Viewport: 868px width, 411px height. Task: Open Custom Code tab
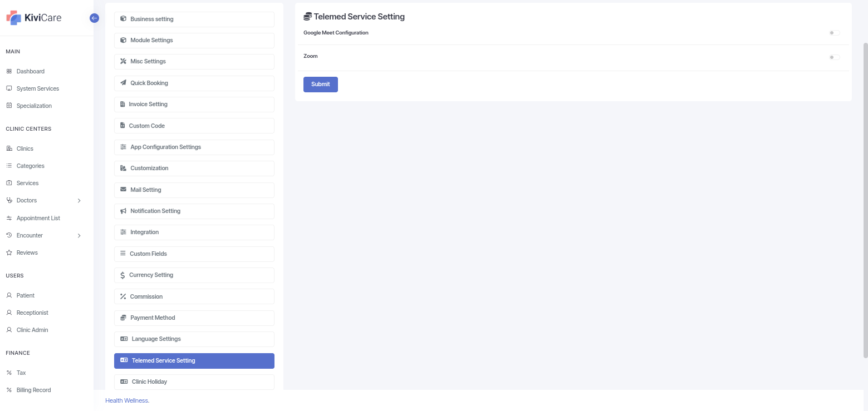coord(194,126)
